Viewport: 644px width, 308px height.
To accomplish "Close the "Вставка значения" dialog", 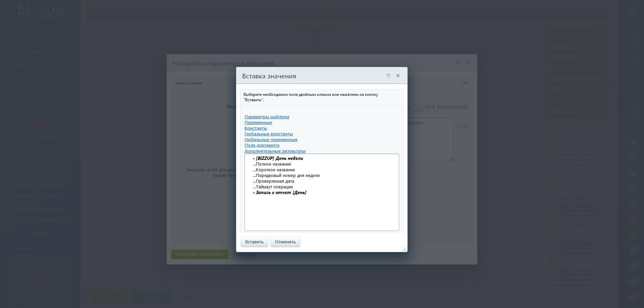I will coord(398,76).
